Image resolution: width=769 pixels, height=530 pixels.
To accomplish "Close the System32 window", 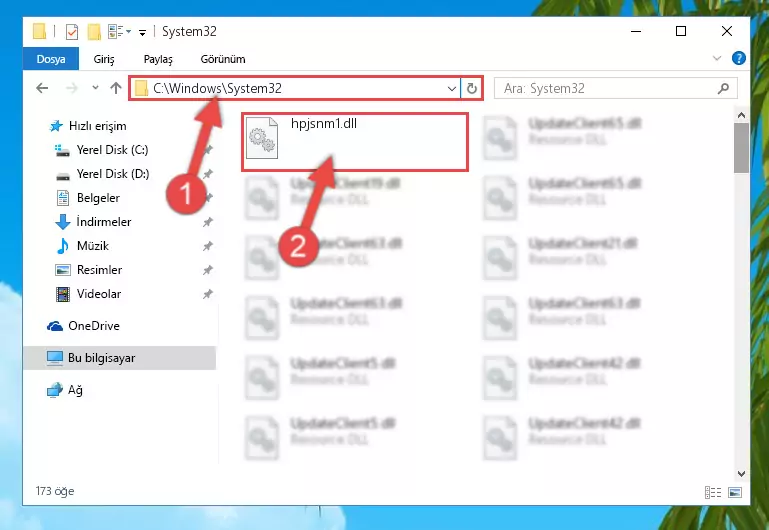I will click(x=727, y=31).
